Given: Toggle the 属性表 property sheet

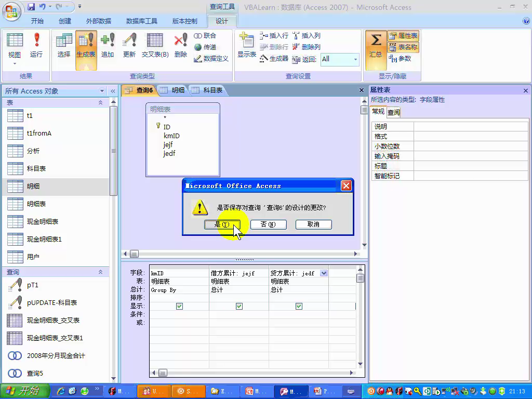Looking at the screenshot, I should [x=403, y=36].
